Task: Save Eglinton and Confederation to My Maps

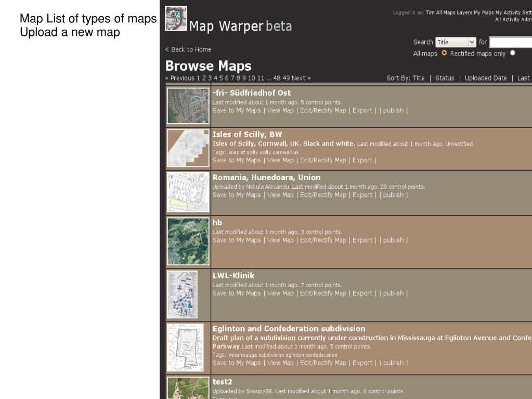Action: tap(237, 363)
